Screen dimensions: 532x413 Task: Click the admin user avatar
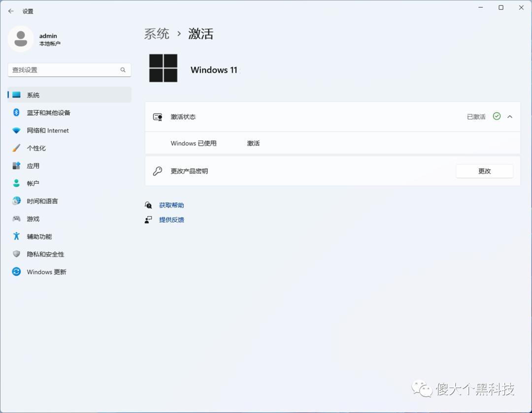[21, 39]
